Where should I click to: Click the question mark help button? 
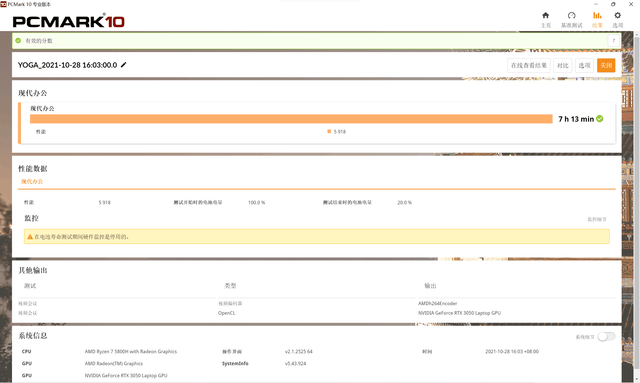coord(613,40)
